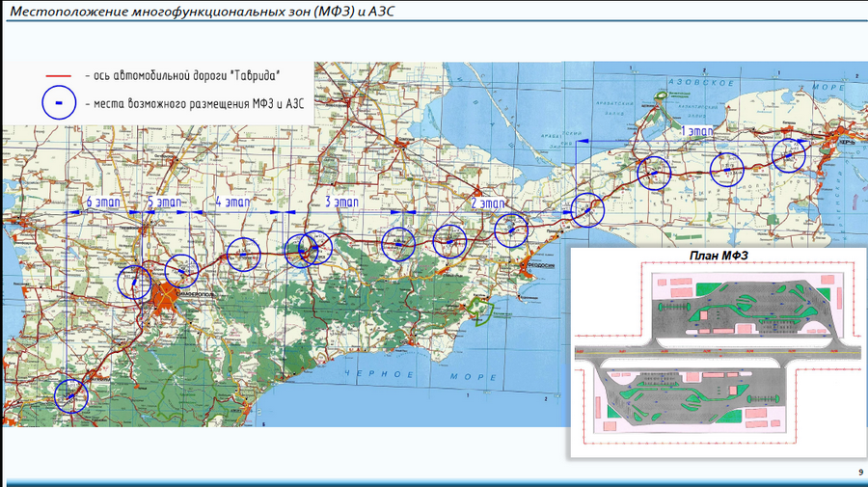
Task: Open the 'План МФЗ' site plan thumbnail
Action: 716,354
